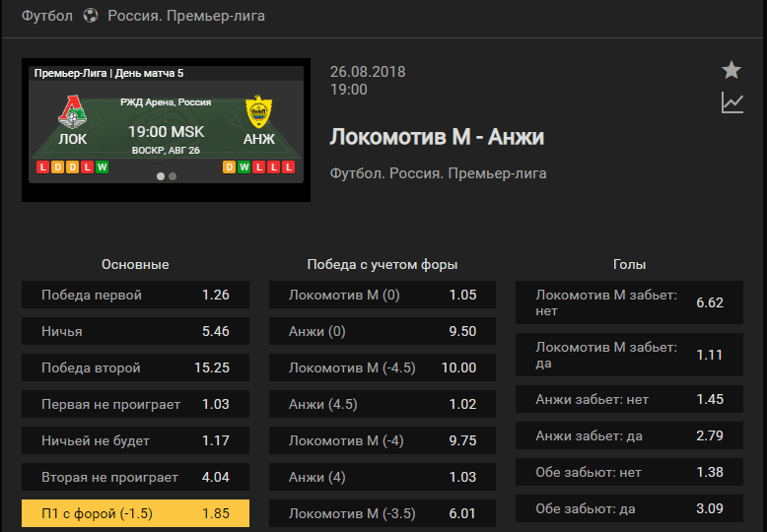Bet on Победа второй at 15.25
This screenshot has width=767, height=532.
pos(135,367)
